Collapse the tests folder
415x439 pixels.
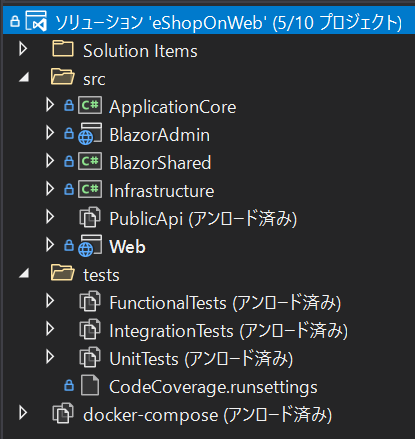pos(24,273)
